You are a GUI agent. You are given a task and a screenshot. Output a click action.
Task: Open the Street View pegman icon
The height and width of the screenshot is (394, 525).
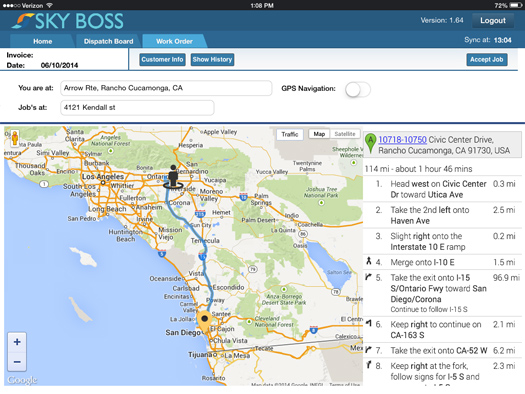pyautogui.click(x=15, y=138)
